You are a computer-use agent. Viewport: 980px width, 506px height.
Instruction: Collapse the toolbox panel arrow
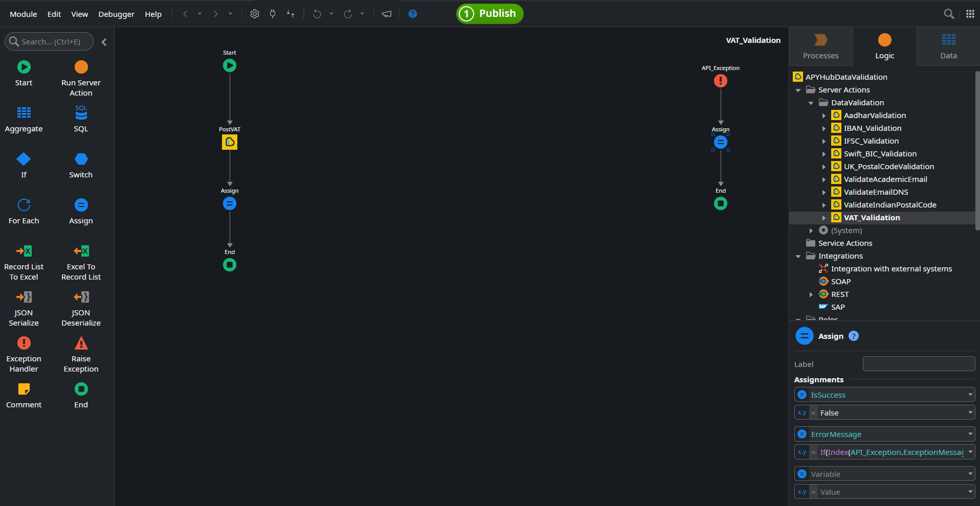(104, 42)
